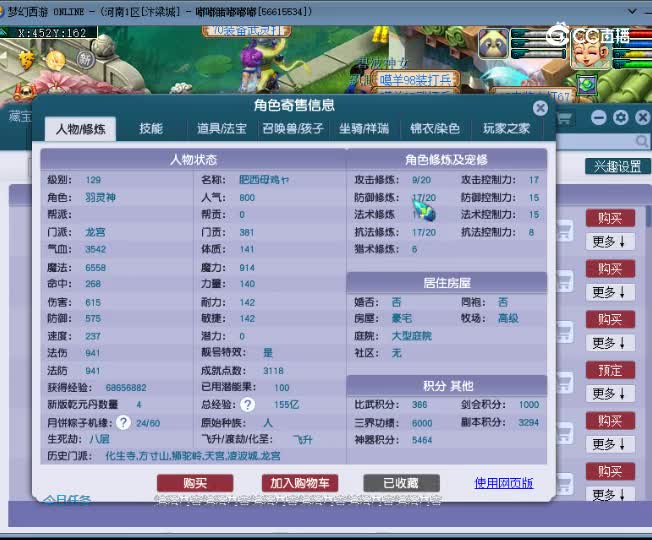Click the 庭院 value 大型庭院
652x540 pixels.
tap(412, 336)
